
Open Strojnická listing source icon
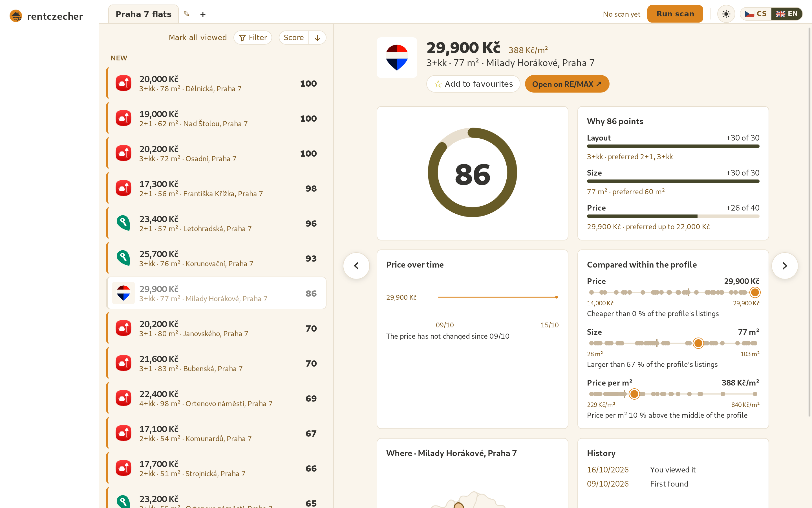click(123, 468)
